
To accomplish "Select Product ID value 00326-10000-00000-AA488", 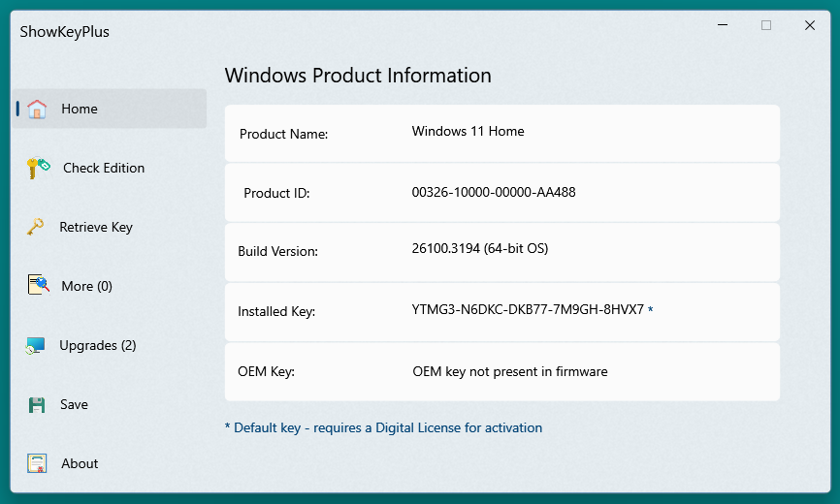I will tap(494, 192).
